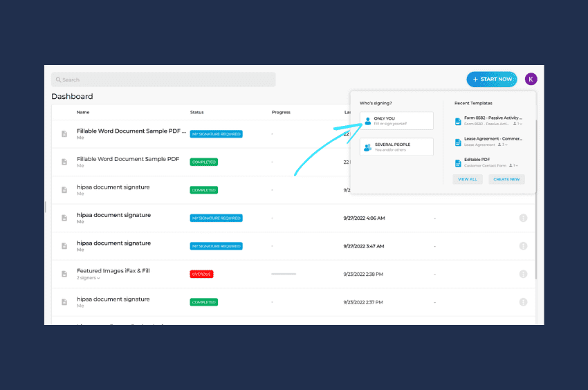Click the single-person icon in ONLY YOU
This screenshot has height=390, width=588.
(367, 121)
